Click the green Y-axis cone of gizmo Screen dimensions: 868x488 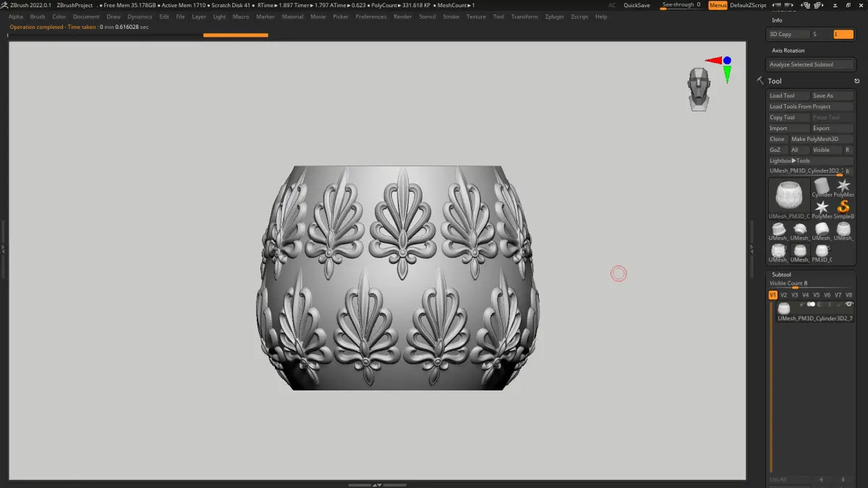[727, 74]
